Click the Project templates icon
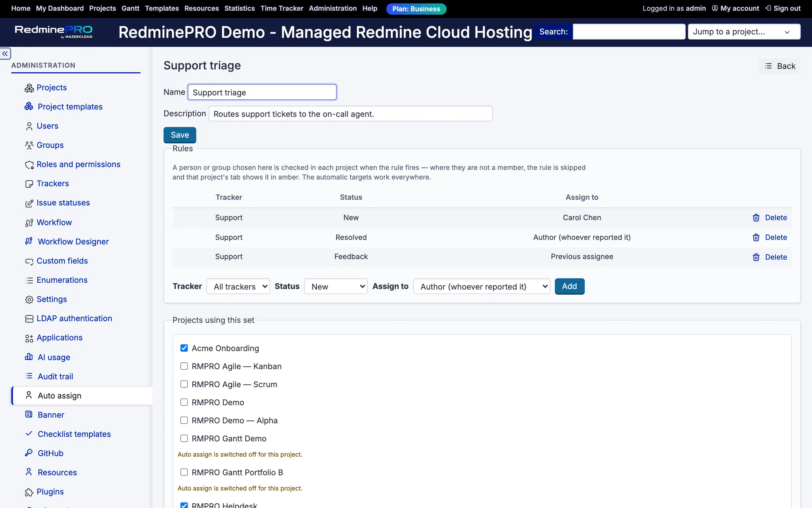 (x=29, y=106)
